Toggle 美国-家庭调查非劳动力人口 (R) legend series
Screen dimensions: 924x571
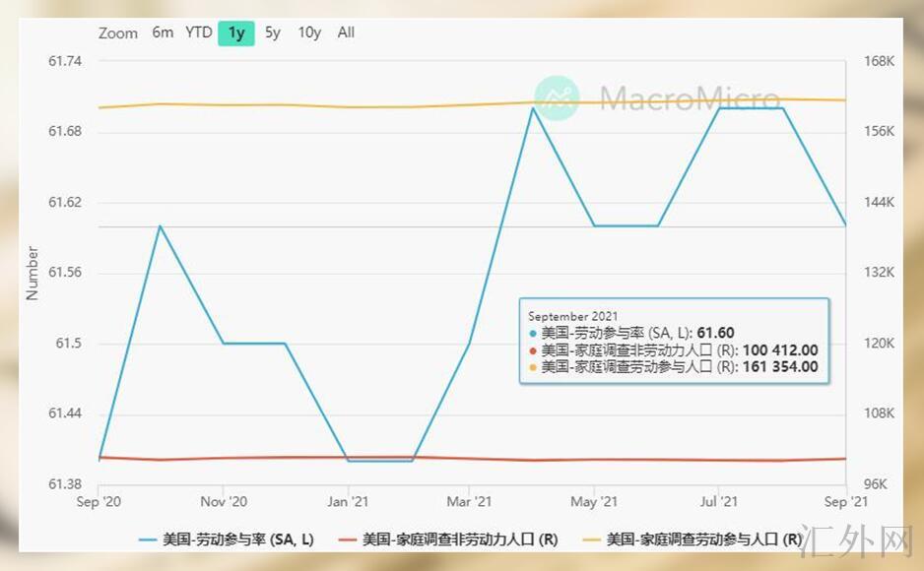click(x=448, y=539)
